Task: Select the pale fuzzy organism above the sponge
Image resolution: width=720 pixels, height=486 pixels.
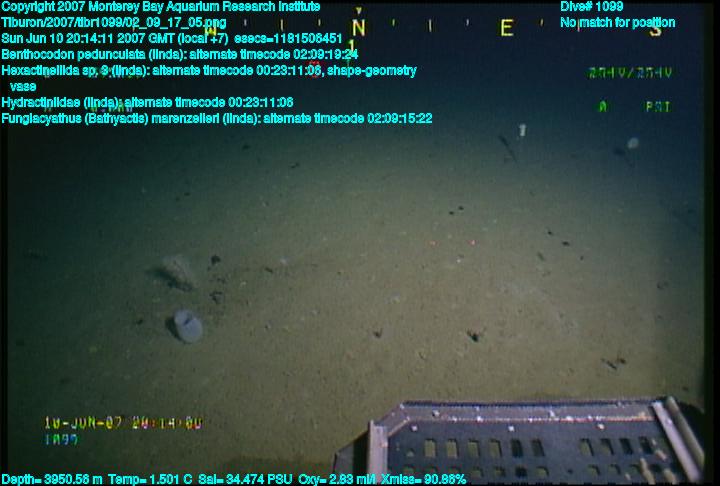Action: [x=181, y=269]
